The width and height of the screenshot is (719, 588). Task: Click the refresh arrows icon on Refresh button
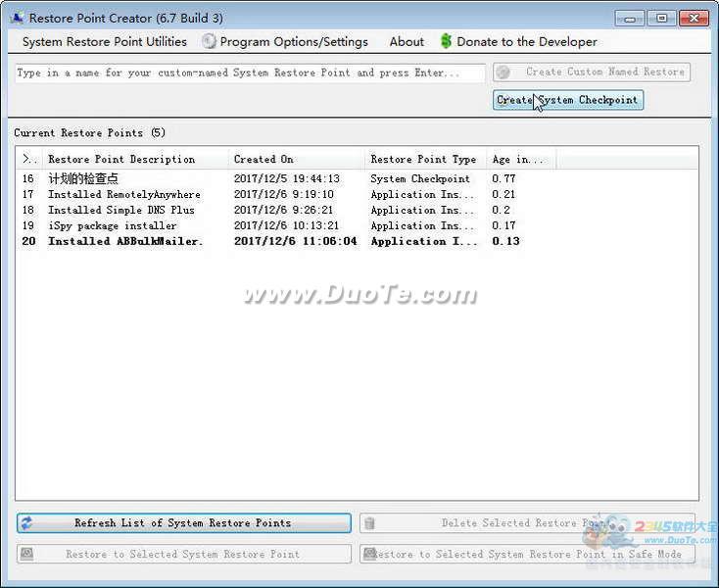(27, 523)
